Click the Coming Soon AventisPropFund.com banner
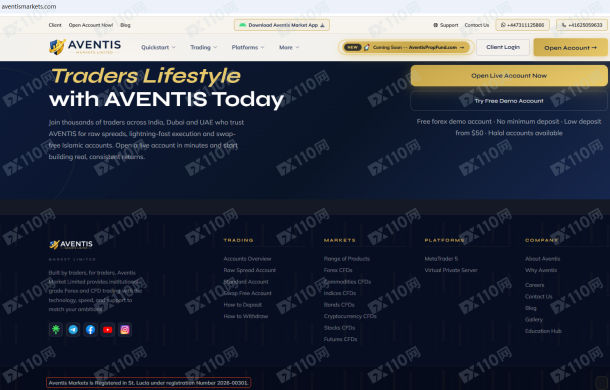610x390 pixels. point(406,47)
